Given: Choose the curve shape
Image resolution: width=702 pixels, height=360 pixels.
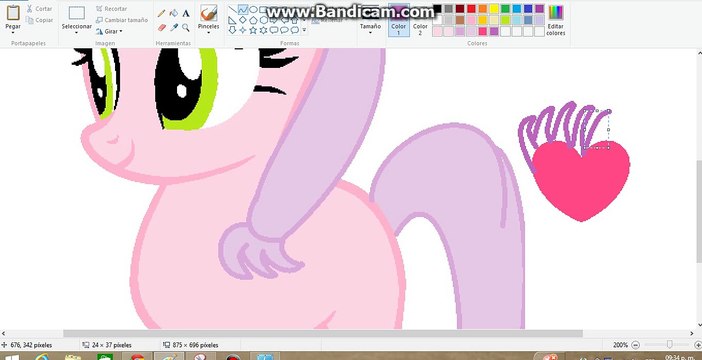Looking at the screenshot, I should point(243,9).
